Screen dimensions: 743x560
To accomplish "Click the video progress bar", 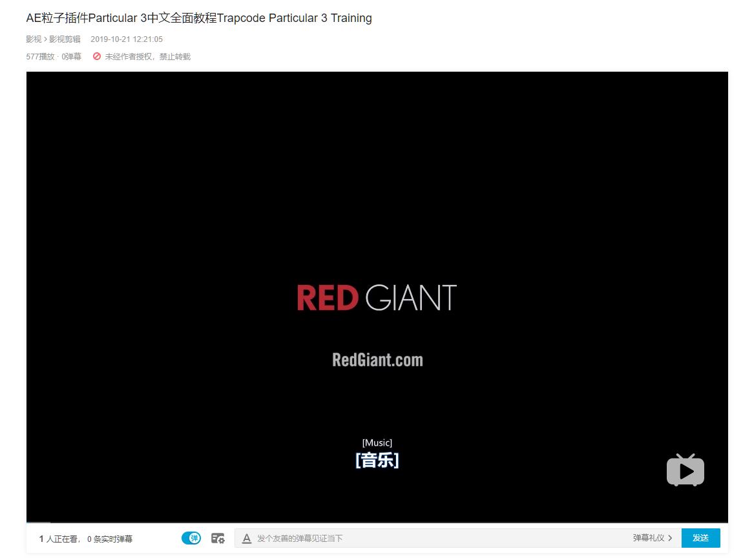I will pyautogui.click(x=377, y=522).
